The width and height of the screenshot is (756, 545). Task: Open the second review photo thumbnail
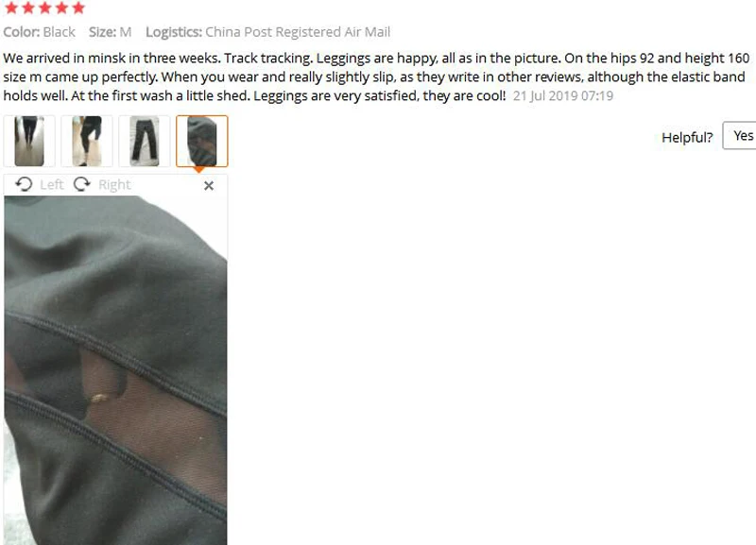point(87,141)
